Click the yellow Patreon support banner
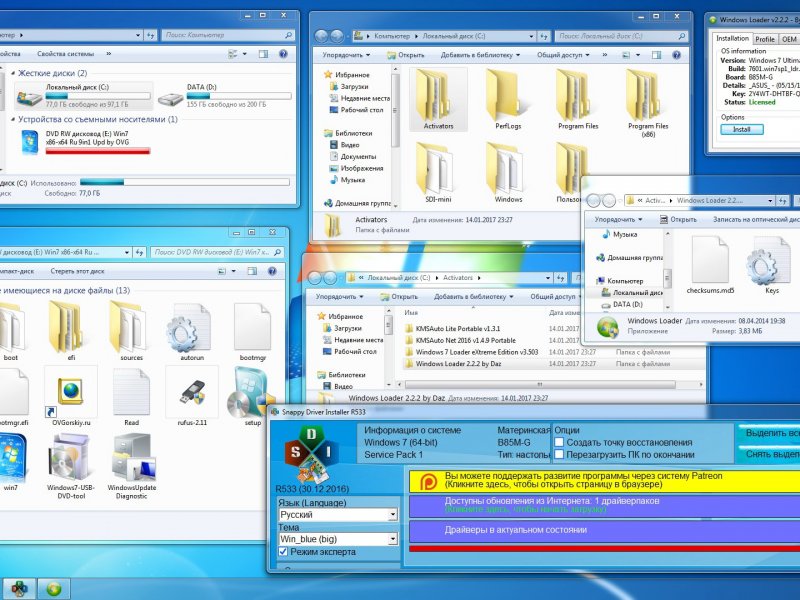 (x=605, y=481)
